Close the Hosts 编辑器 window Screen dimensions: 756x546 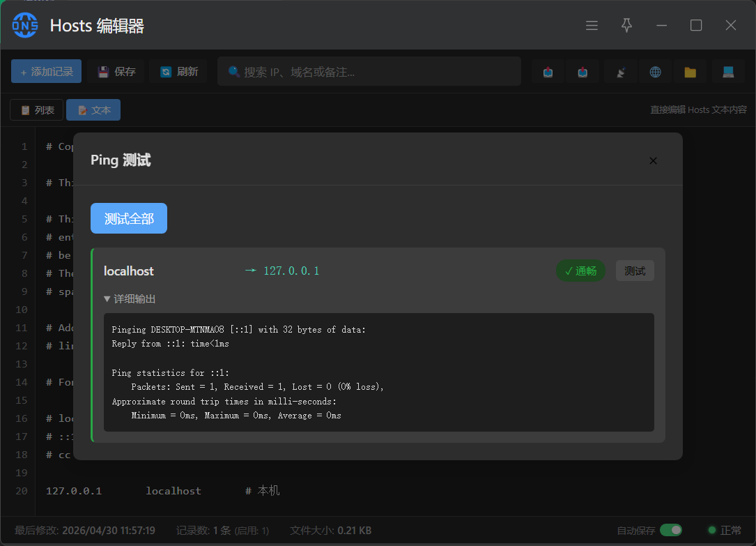[730, 25]
